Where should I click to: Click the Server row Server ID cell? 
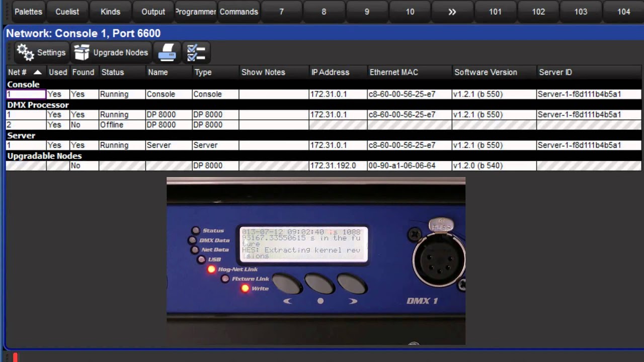589,145
